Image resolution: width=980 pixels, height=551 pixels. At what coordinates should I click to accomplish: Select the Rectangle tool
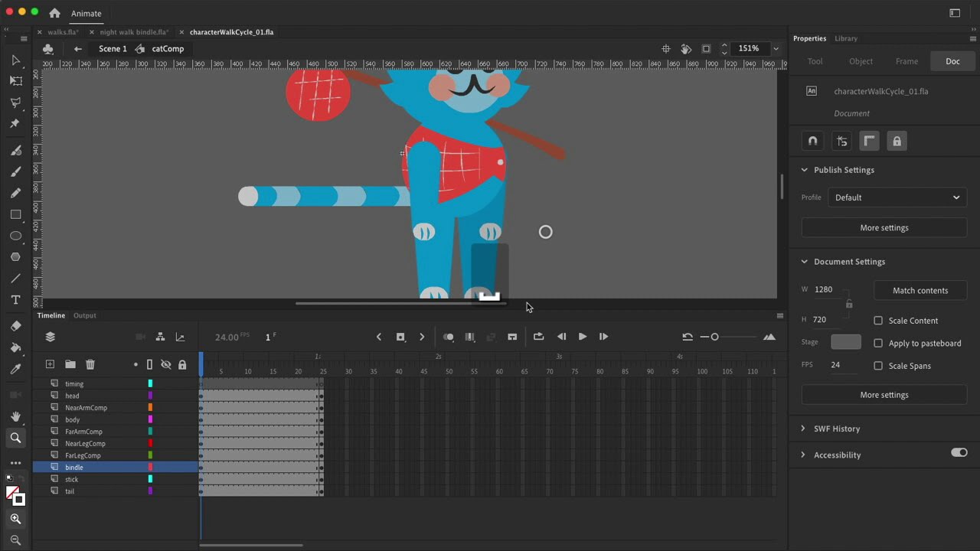tap(15, 215)
